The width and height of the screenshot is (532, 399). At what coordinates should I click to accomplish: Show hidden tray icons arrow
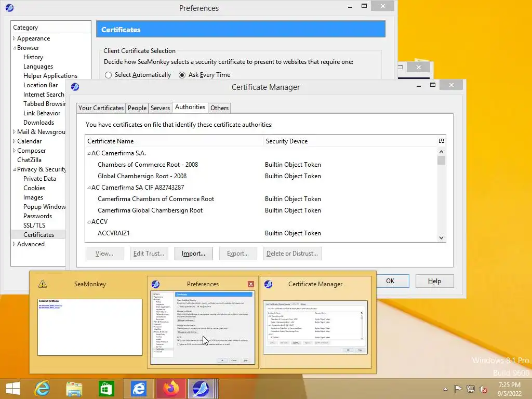(x=445, y=389)
